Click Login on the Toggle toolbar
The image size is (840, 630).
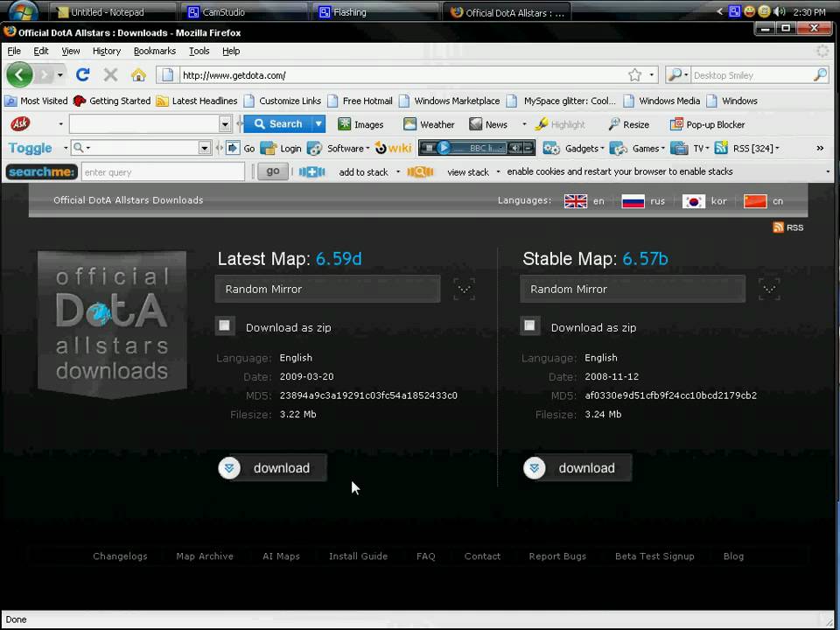281,148
